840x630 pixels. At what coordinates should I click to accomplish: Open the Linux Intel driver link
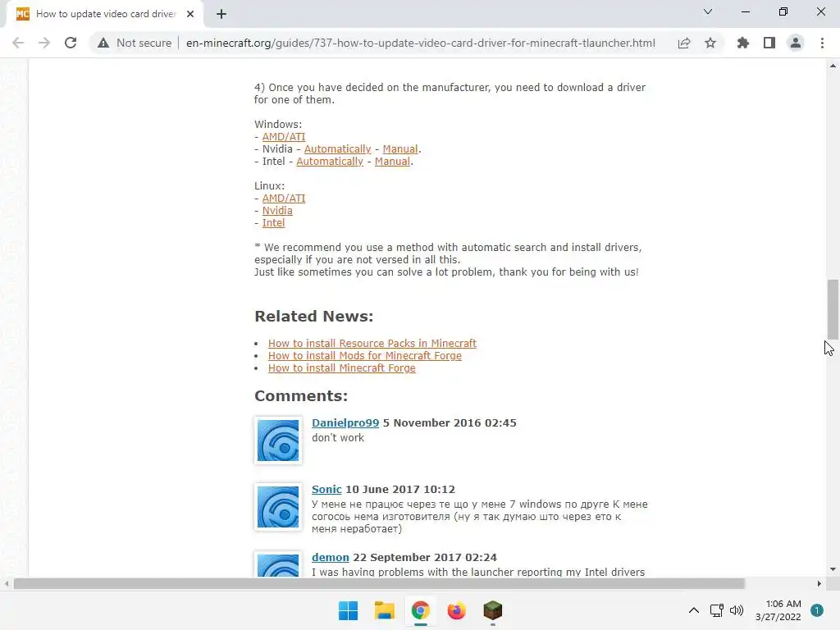[273, 223]
